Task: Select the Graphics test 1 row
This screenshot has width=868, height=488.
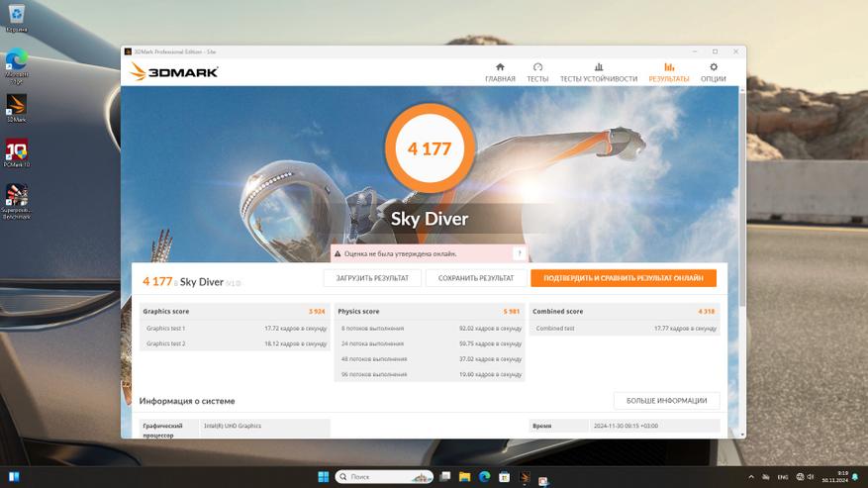Action: 235,329
